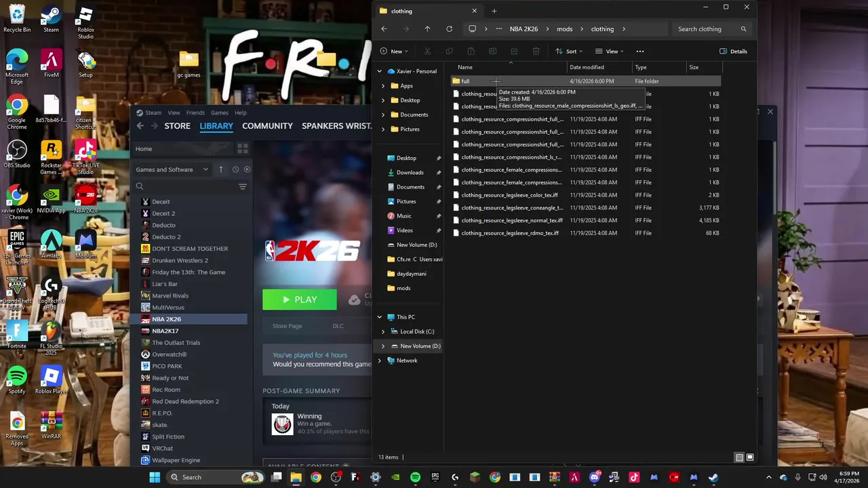
Task: Click the Search clothing field
Action: 712,29
